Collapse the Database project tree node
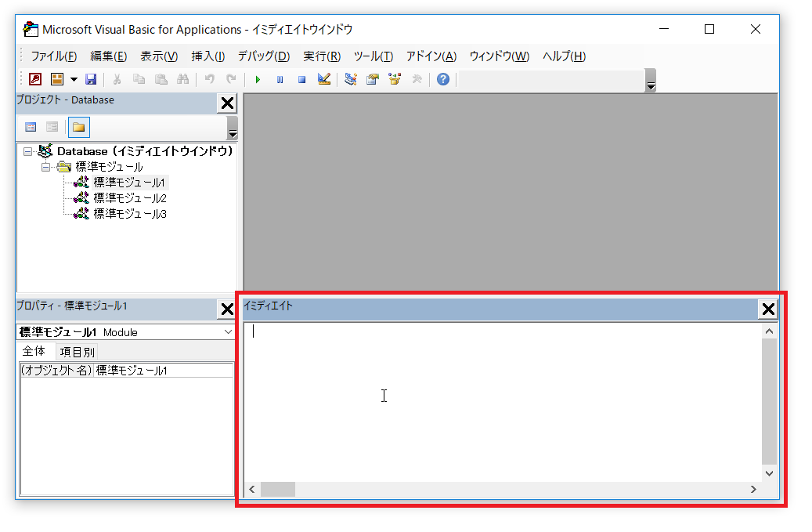 point(28,152)
